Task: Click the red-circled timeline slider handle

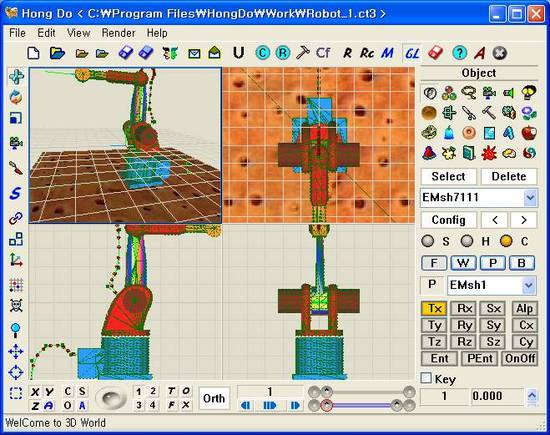Action: (x=326, y=405)
